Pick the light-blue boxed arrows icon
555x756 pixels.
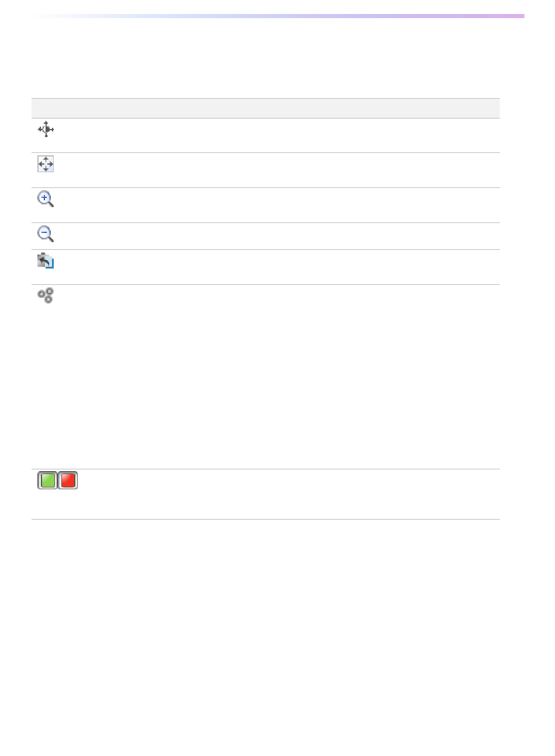point(46,164)
